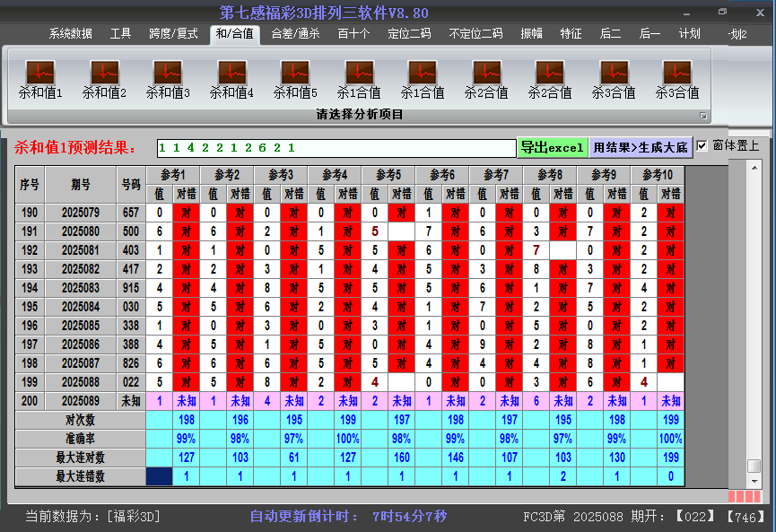The width and height of the screenshot is (776, 532).
Task: Click the 请选择分析项目 group caption
Action: point(360,115)
